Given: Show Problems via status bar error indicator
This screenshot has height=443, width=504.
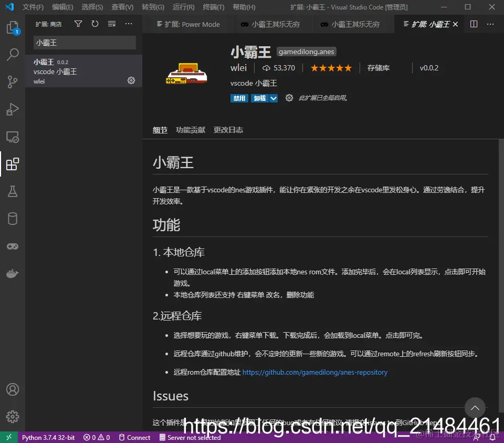Looking at the screenshot, I should click(96, 437).
